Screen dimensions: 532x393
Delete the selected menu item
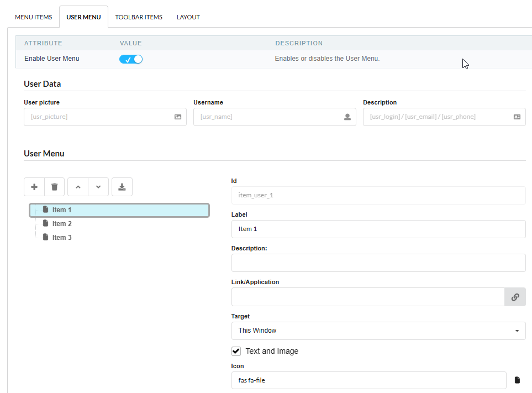pos(54,187)
